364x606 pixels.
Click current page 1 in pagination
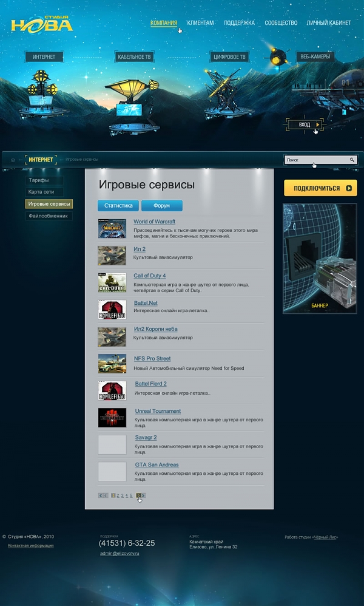[x=113, y=495]
